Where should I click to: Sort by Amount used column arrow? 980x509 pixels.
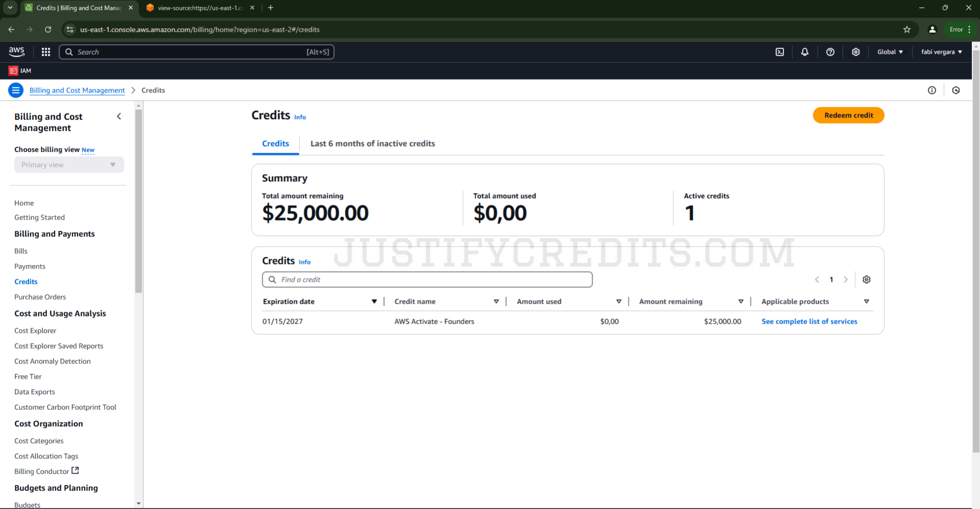coord(619,302)
